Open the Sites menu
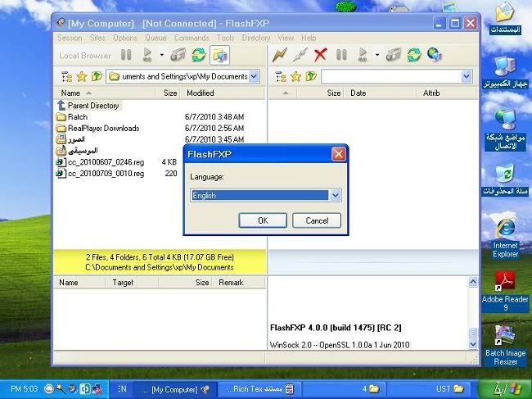Screen dimensions: 532x399 (x=97, y=38)
